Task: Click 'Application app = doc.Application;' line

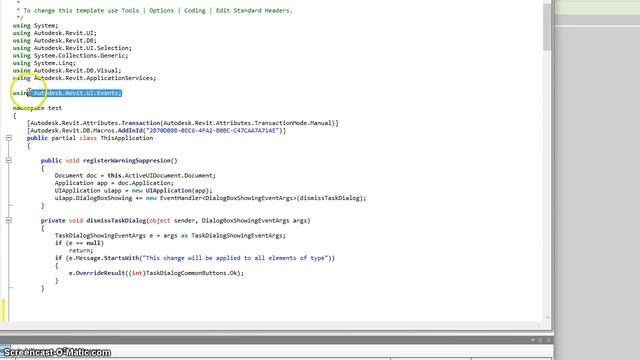Action: click(114, 183)
